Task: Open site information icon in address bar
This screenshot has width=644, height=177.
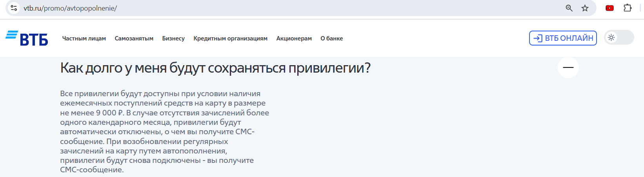Action: (x=14, y=8)
